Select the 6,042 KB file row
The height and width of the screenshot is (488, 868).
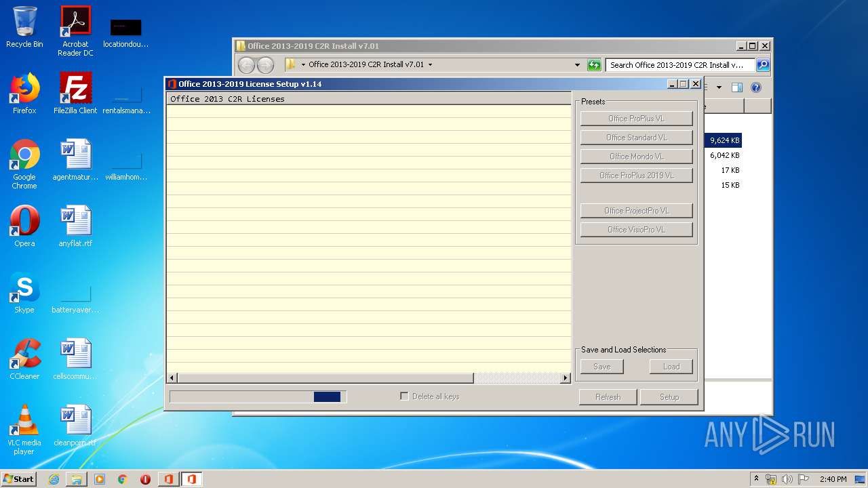724,155
